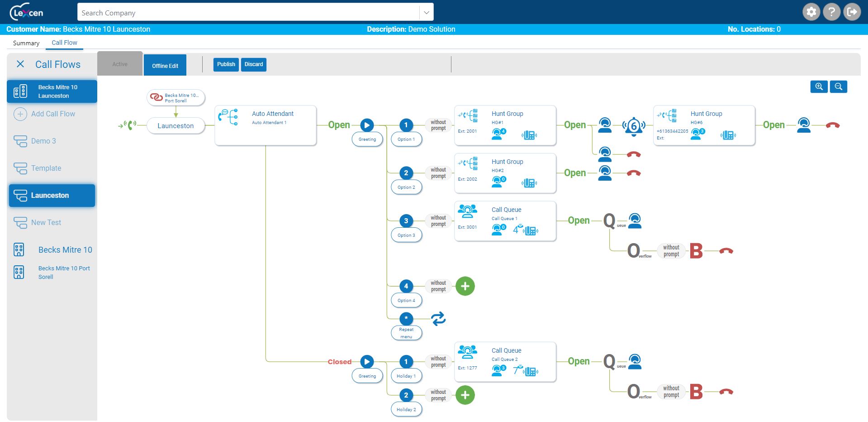This screenshot has width=868, height=422.
Task: Expand the Search Company dropdown
Action: 425,11
